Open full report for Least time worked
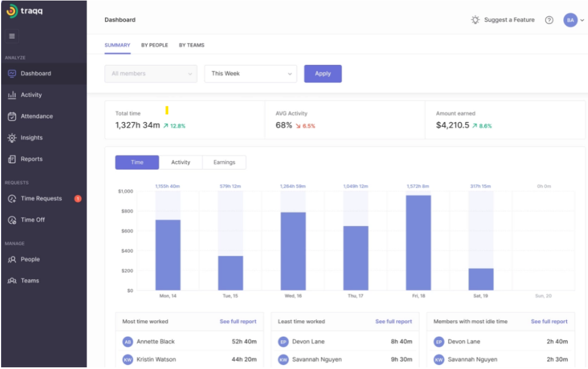Viewport: 588px width, 369px height. 393,322
